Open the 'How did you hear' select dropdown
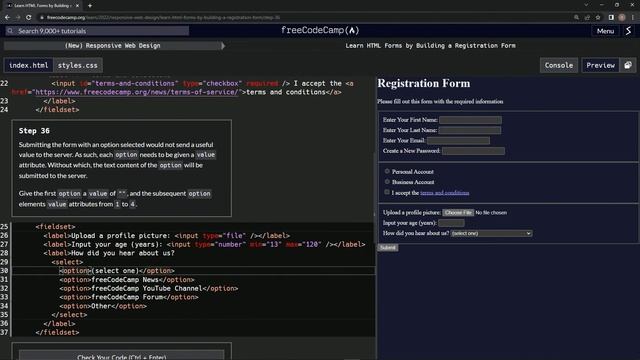The image size is (640, 360). (x=491, y=233)
